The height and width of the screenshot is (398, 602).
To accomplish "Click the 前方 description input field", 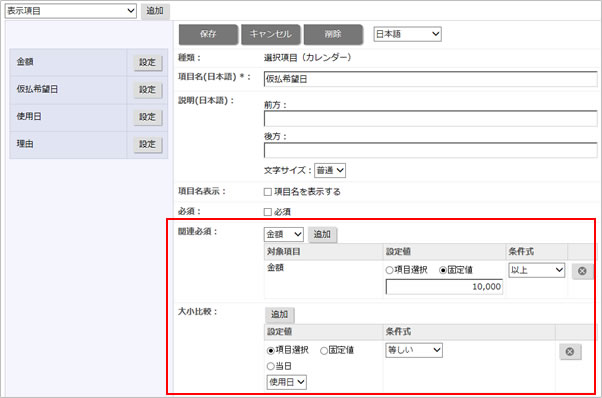I will [x=430, y=119].
